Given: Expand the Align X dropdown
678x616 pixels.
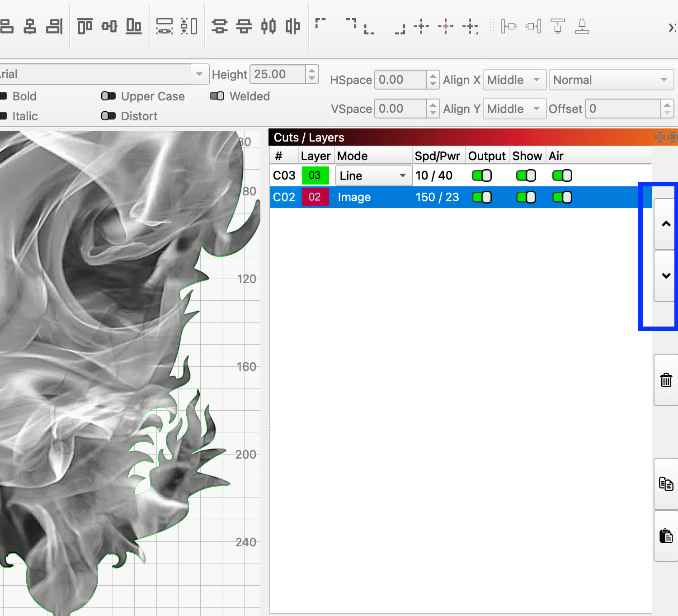Looking at the screenshot, I should click(x=514, y=80).
